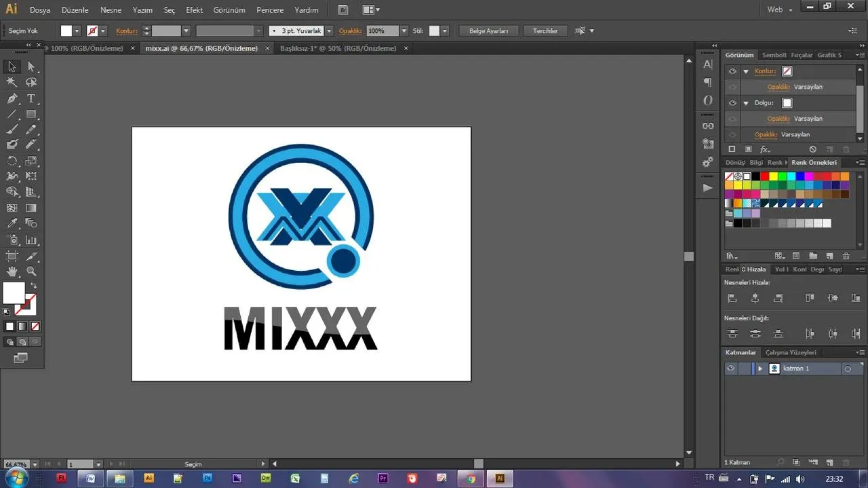Image resolution: width=868 pixels, height=488 pixels.
Task: Set None mode below fill box
Action: [35, 326]
